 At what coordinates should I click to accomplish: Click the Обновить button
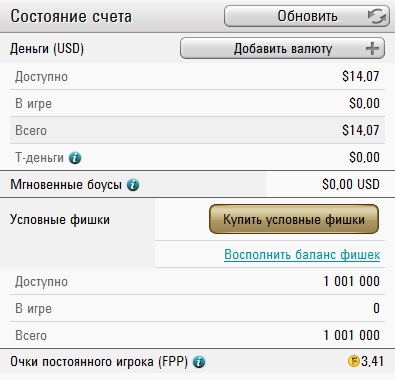click(x=307, y=16)
